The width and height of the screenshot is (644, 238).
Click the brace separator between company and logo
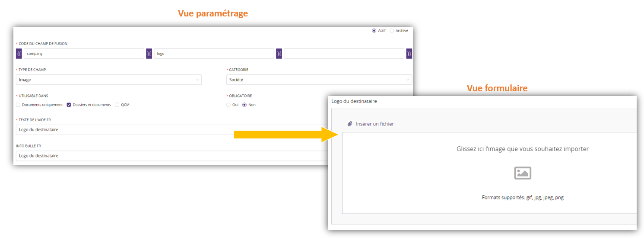[x=149, y=54]
